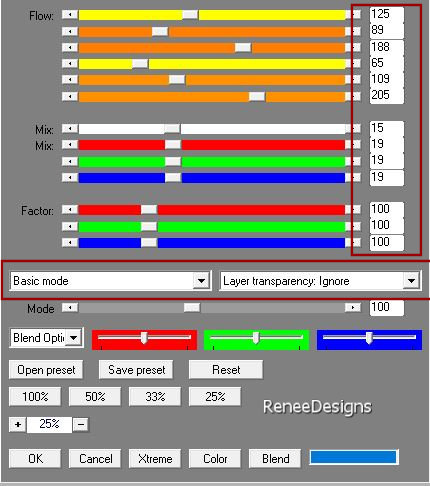Click the OK button

(35, 459)
